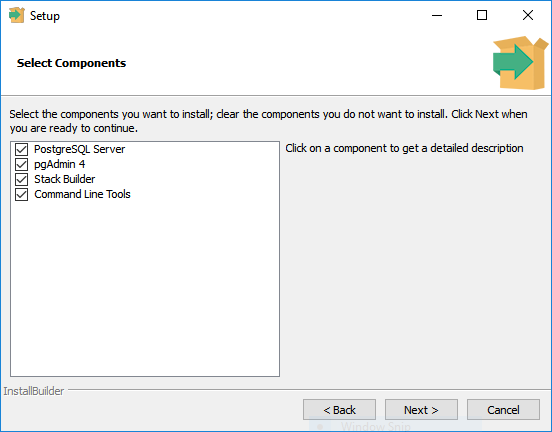Click the large box arrow installer logo

click(x=520, y=63)
